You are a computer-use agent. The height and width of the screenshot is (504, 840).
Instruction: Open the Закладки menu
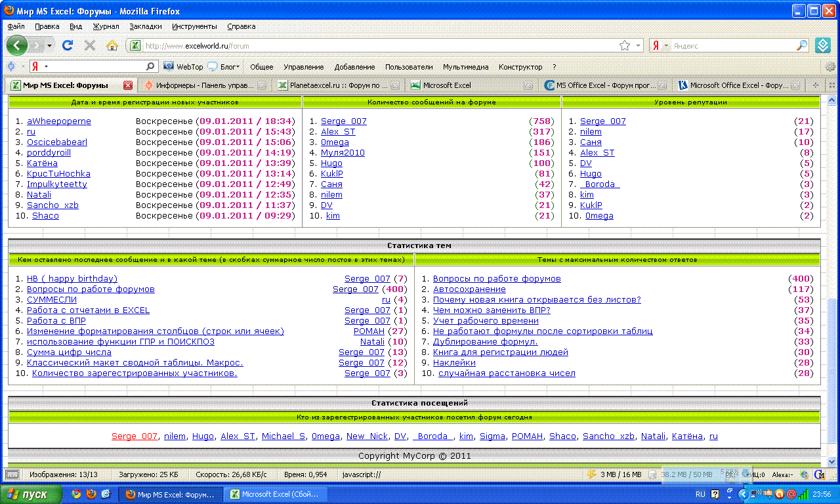click(x=146, y=26)
